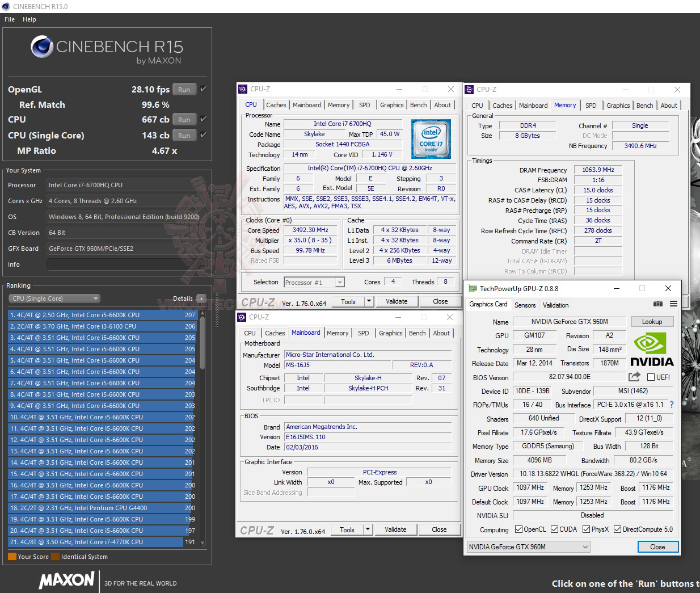700x593 pixels.
Task: Click the MAXON logo at bottom
Action: pos(66,580)
